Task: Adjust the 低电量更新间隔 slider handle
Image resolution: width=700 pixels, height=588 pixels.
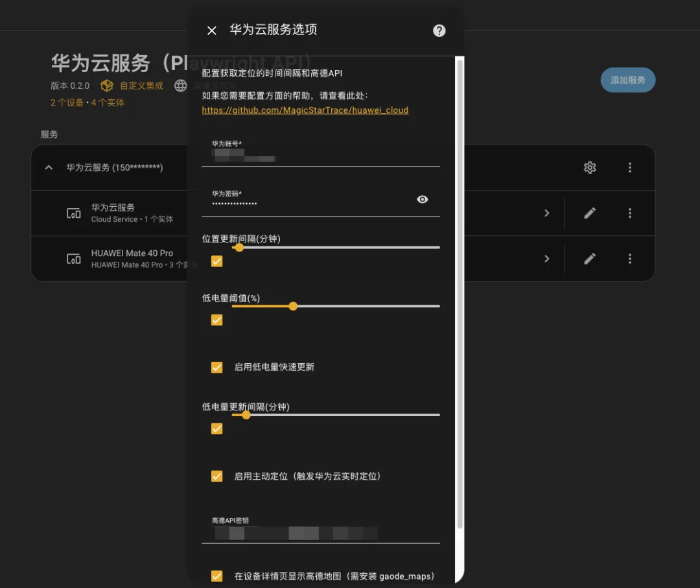Action: 246,415
